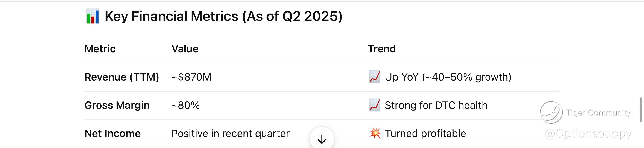Screen dimensions: 644x148
Task: Select the Key Financial Metrics heading
Action: (x=223, y=17)
